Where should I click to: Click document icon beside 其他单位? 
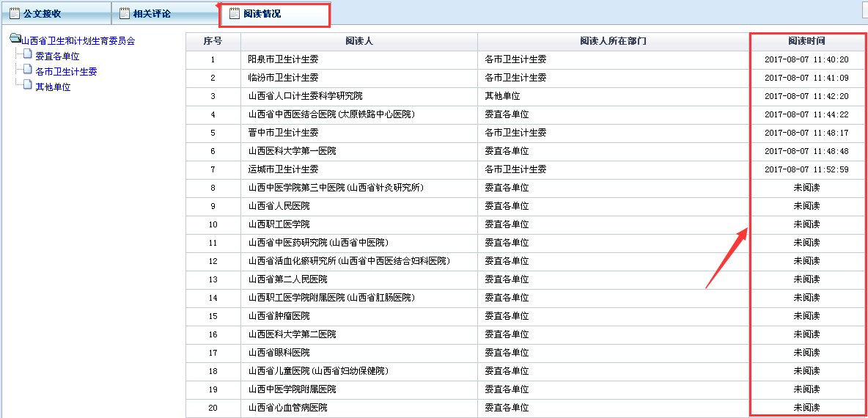tap(28, 86)
